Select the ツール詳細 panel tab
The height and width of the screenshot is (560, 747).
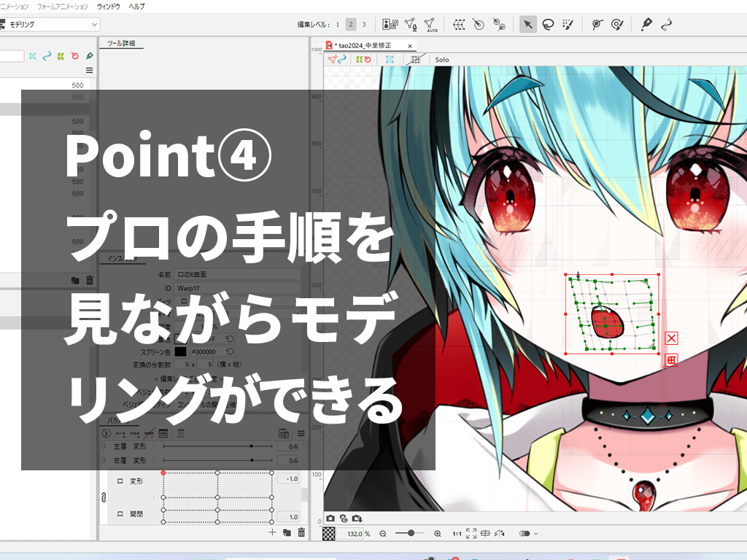121,43
